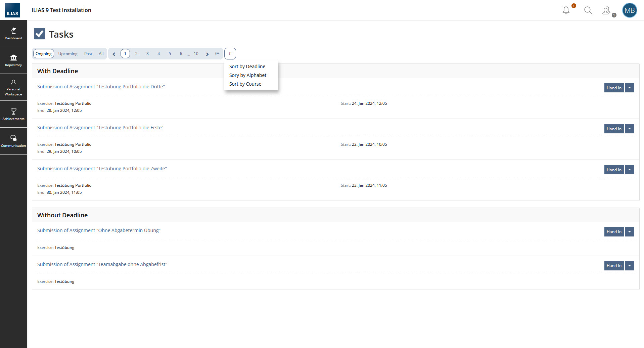This screenshot has width=644, height=348.
Task: Choose Sort by Deadline option
Action: coord(247,67)
